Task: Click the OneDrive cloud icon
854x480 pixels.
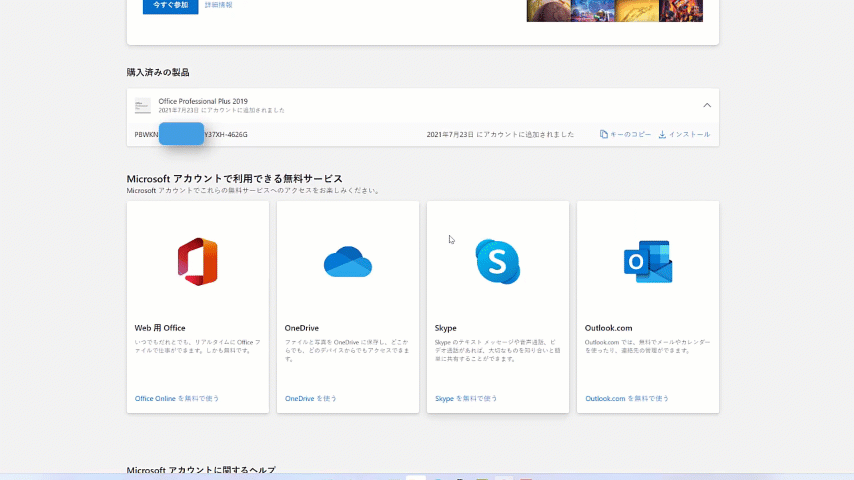Action: point(347,262)
